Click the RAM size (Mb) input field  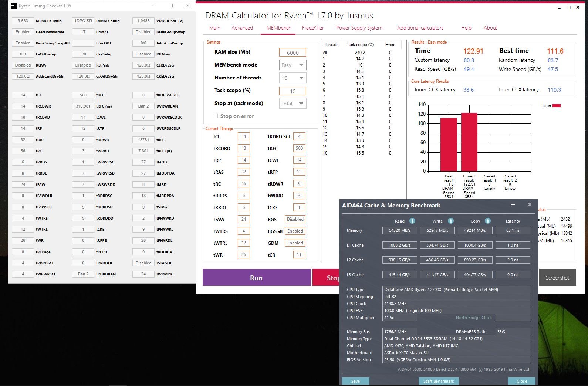(x=293, y=53)
